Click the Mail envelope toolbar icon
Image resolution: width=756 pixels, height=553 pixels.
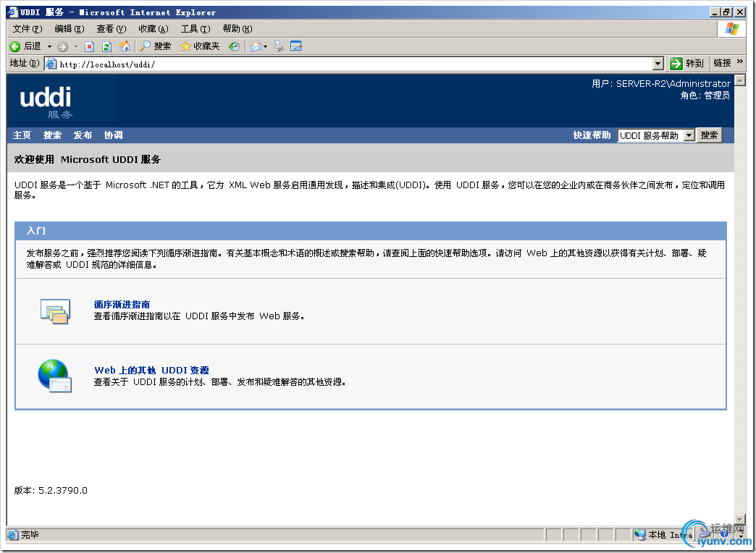pyautogui.click(x=256, y=46)
